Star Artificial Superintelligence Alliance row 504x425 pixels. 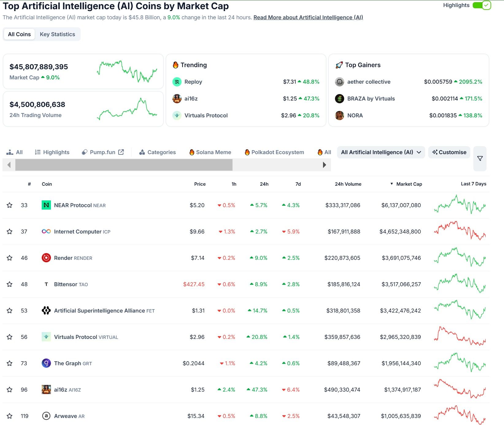[10, 311]
